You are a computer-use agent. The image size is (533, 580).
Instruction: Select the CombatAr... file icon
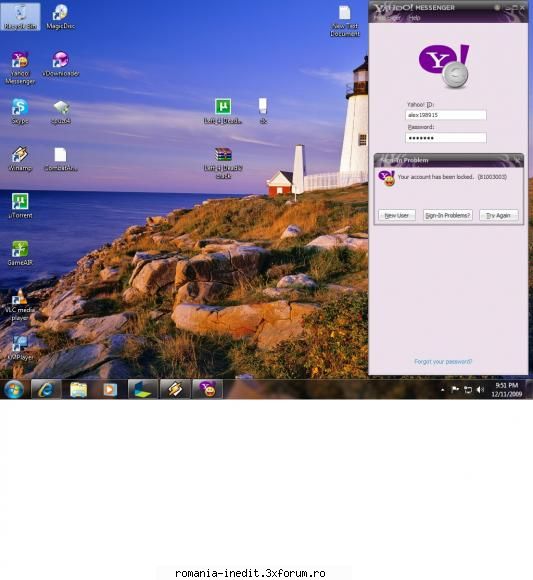[x=61, y=159]
